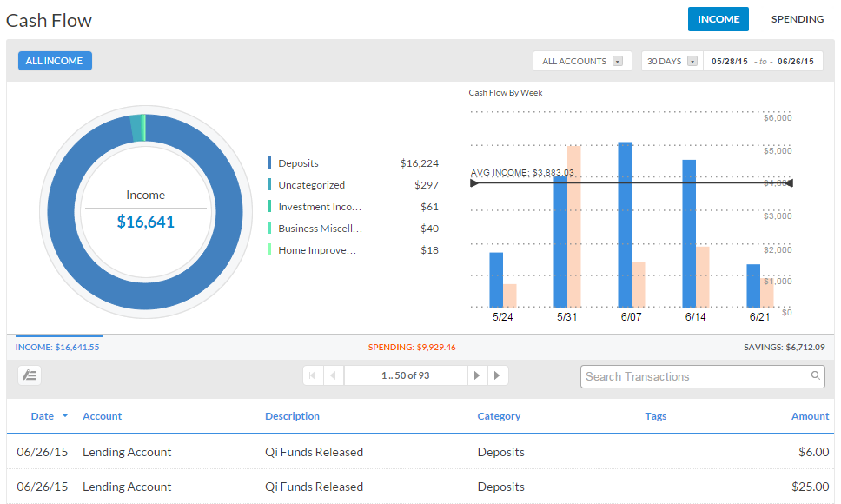Go to next page of transactions
Viewport: 841px width, 504px height.
pos(477,375)
